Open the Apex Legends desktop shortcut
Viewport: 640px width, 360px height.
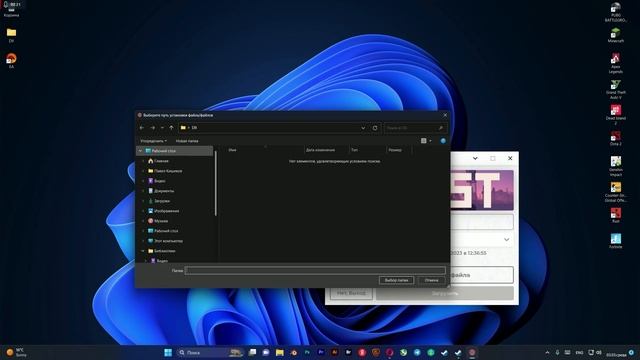(616, 63)
